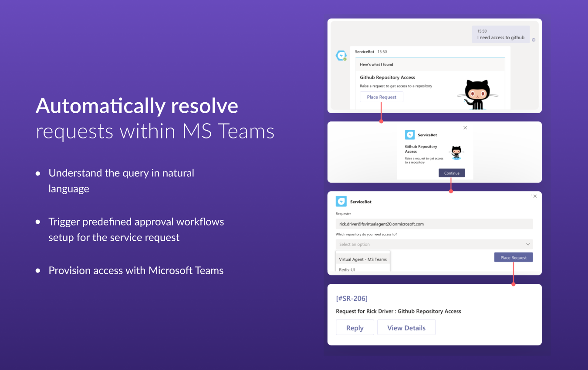This screenshot has width=588, height=370.
Task: Click Place Request button in request form
Action: pos(514,258)
